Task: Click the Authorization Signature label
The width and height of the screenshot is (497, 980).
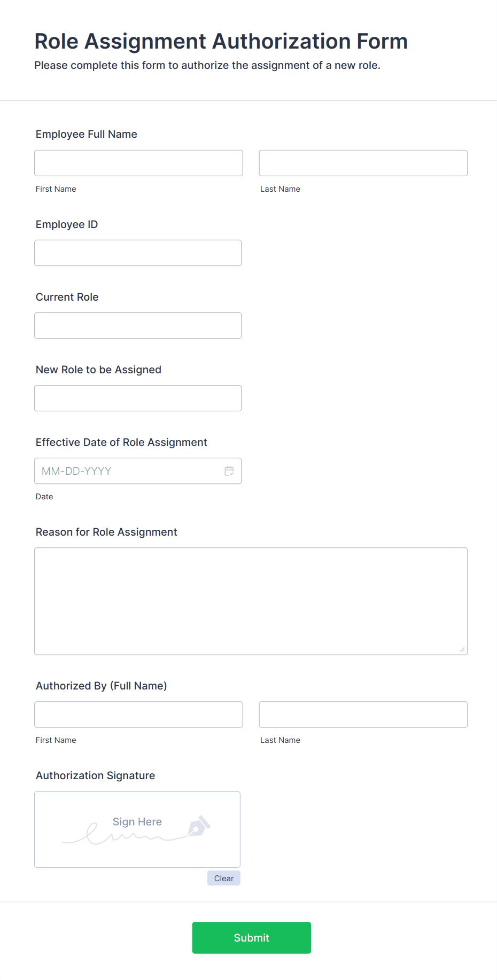Action: [95, 775]
